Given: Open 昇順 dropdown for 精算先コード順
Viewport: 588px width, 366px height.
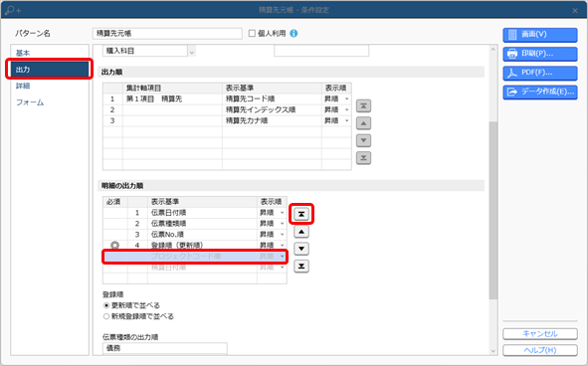Looking at the screenshot, I should click(346, 99).
